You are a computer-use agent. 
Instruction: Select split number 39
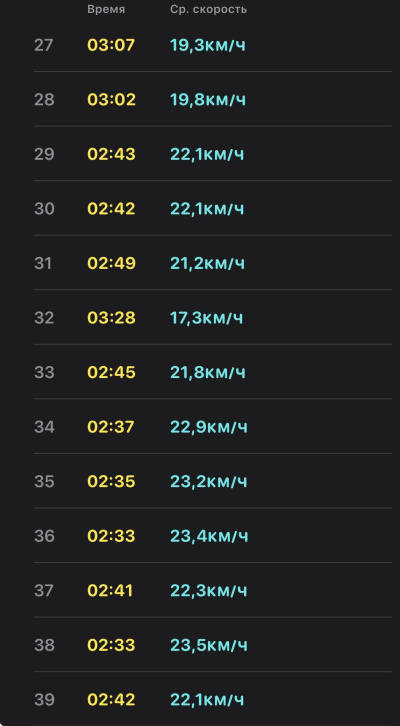[x=44, y=700]
